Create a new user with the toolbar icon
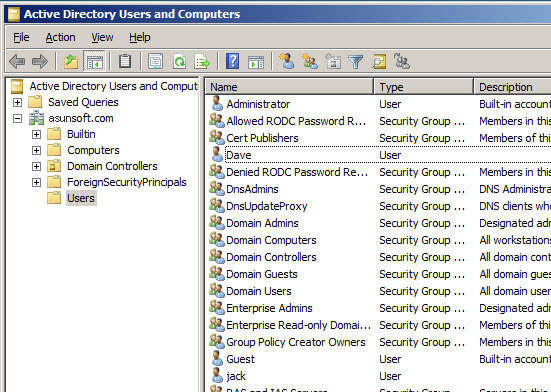 (287, 61)
